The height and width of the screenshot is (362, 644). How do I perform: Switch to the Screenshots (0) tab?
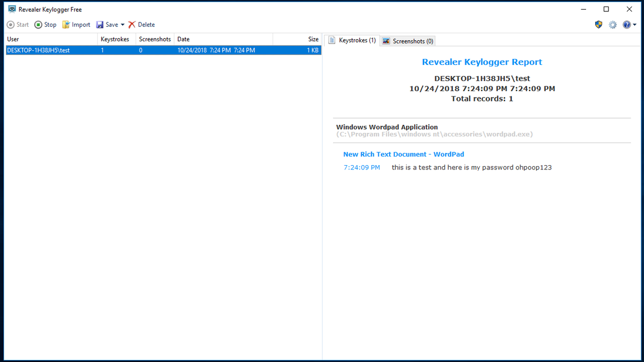pyautogui.click(x=408, y=41)
